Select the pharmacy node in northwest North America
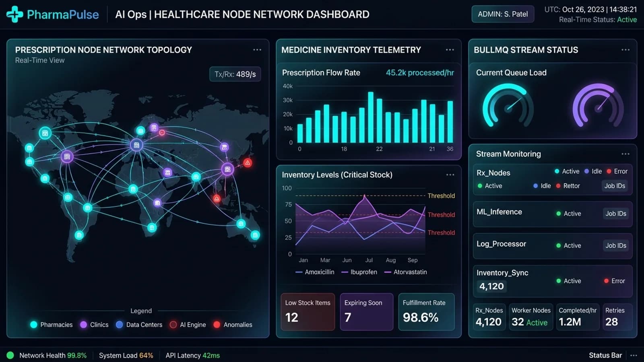 click(45, 133)
